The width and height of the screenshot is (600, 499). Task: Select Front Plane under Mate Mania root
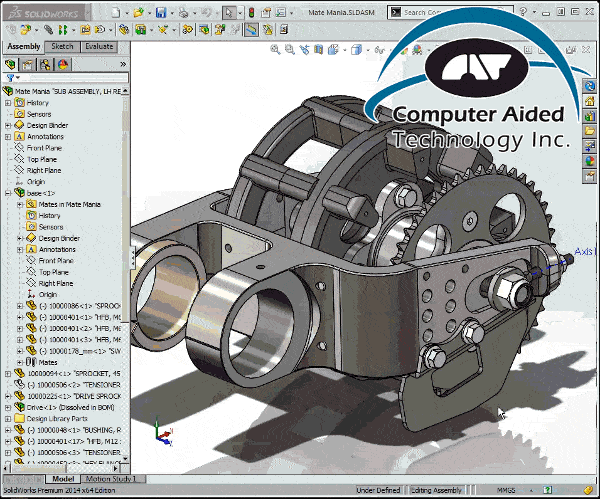pos(44,148)
